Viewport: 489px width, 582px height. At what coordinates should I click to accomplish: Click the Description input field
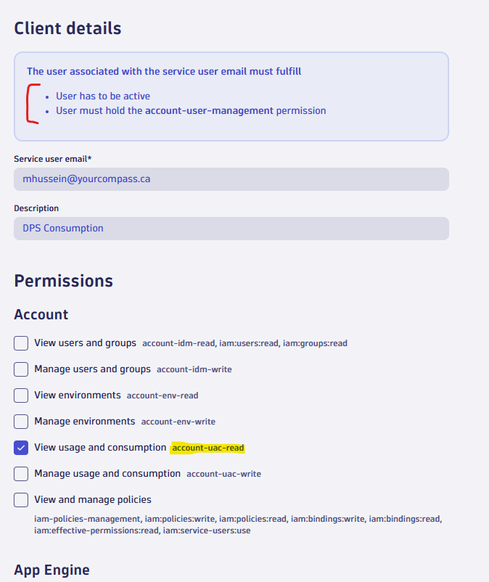point(231,228)
